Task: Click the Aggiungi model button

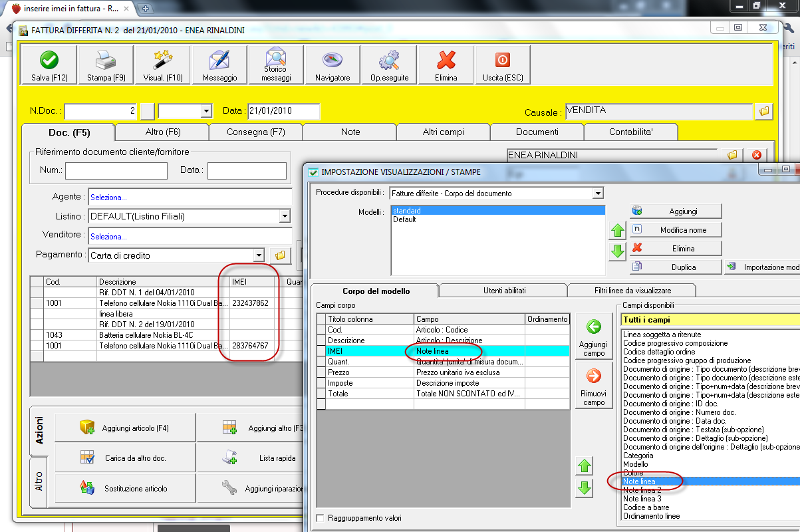Action: (676, 211)
